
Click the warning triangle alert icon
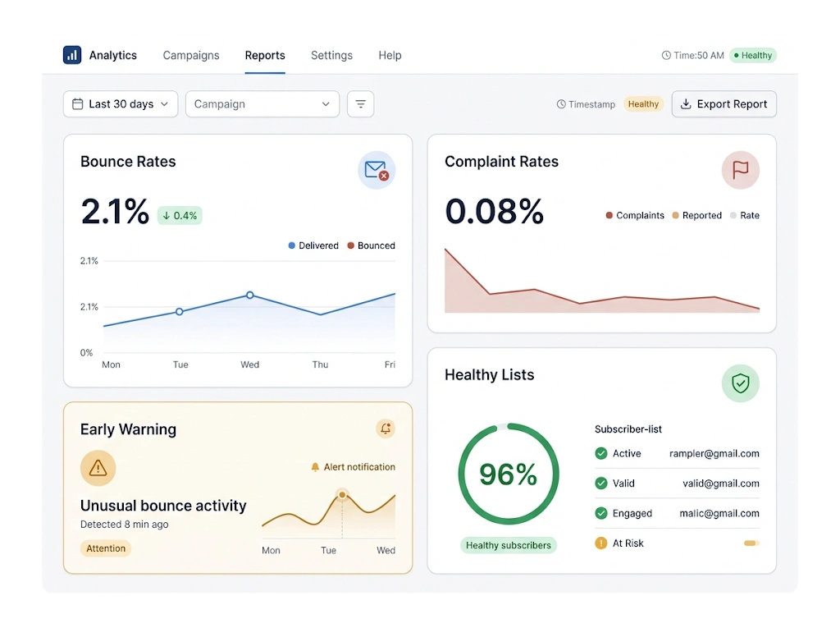point(98,468)
